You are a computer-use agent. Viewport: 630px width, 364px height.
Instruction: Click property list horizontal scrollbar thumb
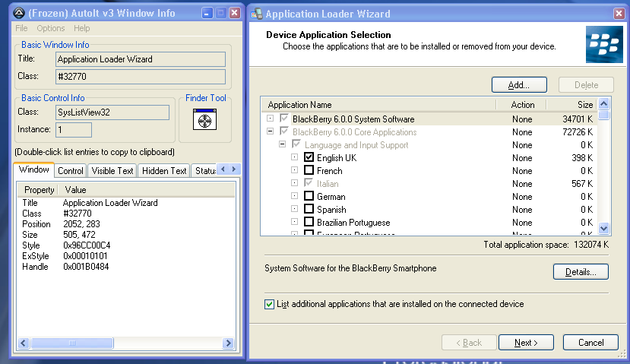point(72,343)
